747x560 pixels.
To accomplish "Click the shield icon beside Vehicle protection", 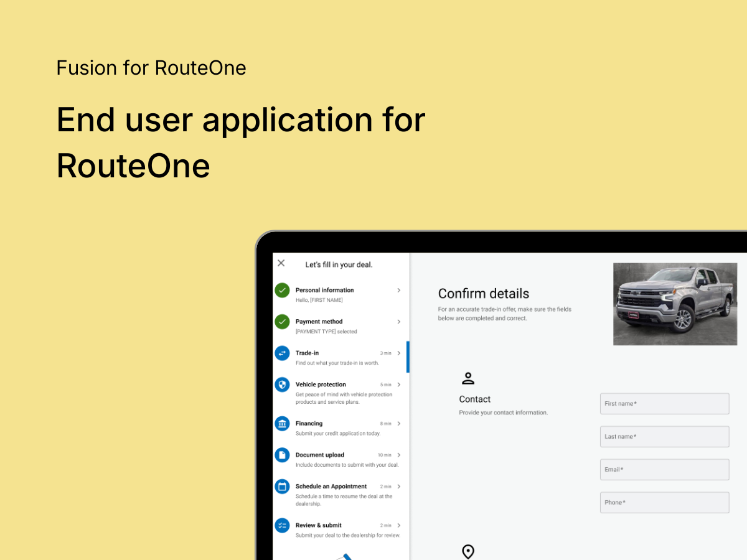I will [x=282, y=385].
